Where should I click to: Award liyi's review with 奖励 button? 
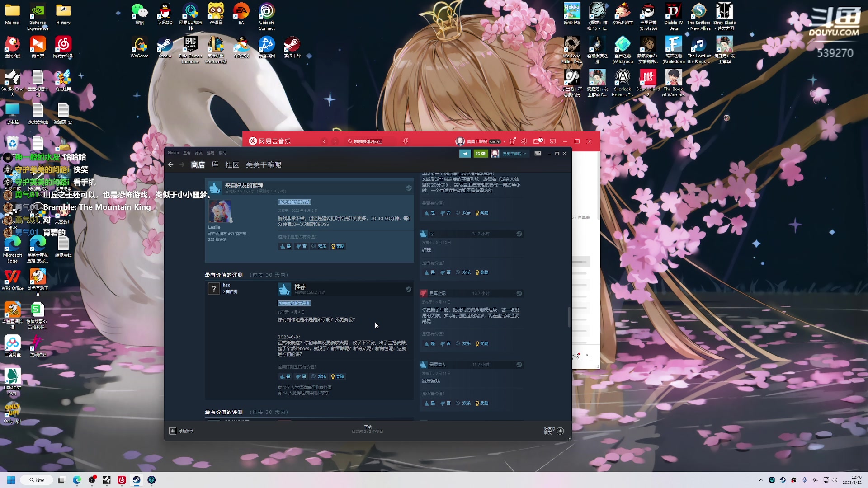pos(482,272)
